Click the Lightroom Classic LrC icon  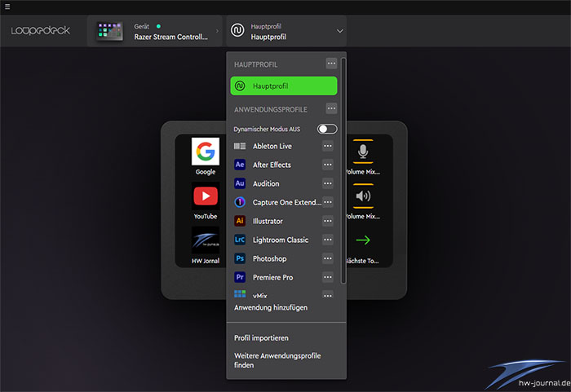240,240
